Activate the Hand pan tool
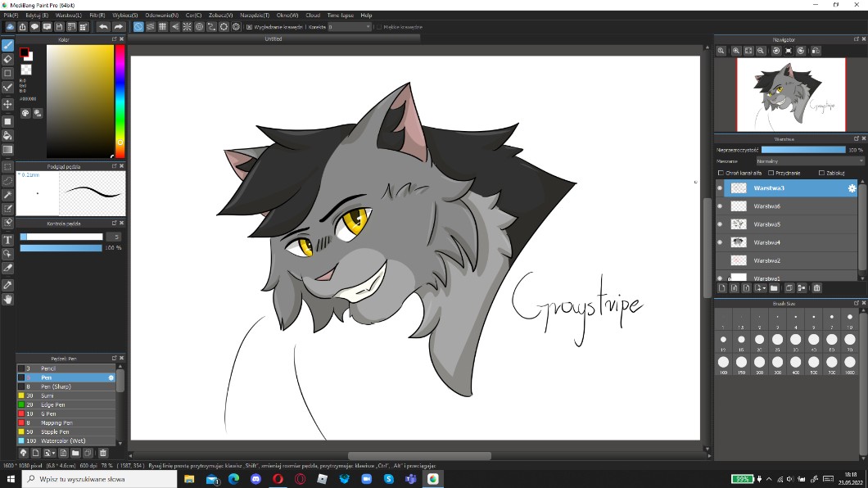 (x=7, y=300)
